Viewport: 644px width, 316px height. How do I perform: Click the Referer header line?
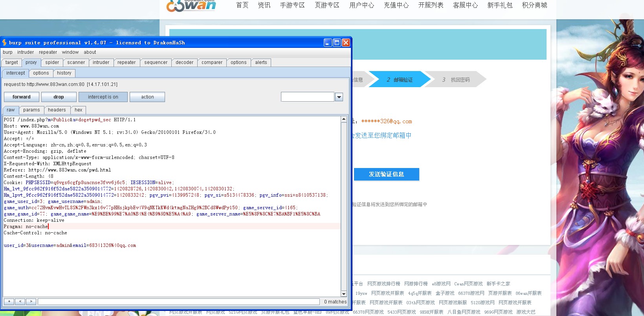click(57, 170)
